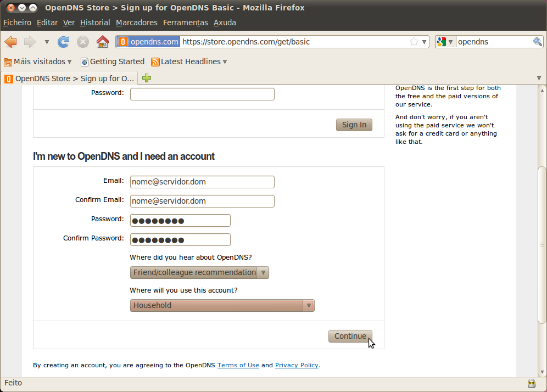The image size is (547, 392).
Task: Click the padlock security icon in the status bar
Action: click(x=532, y=383)
